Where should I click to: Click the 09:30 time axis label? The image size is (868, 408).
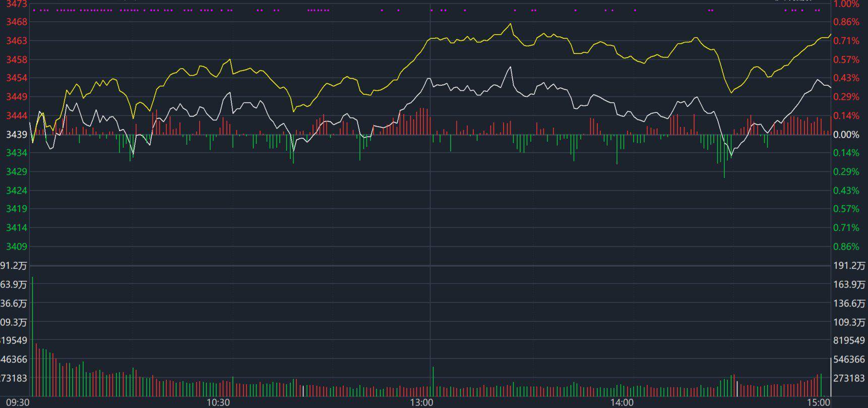pyautogui.click(x=18, y=402)
